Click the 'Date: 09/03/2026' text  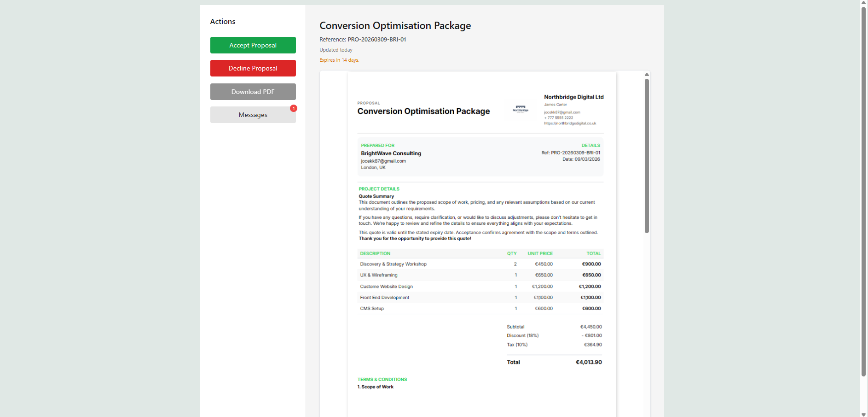(581, 159)
